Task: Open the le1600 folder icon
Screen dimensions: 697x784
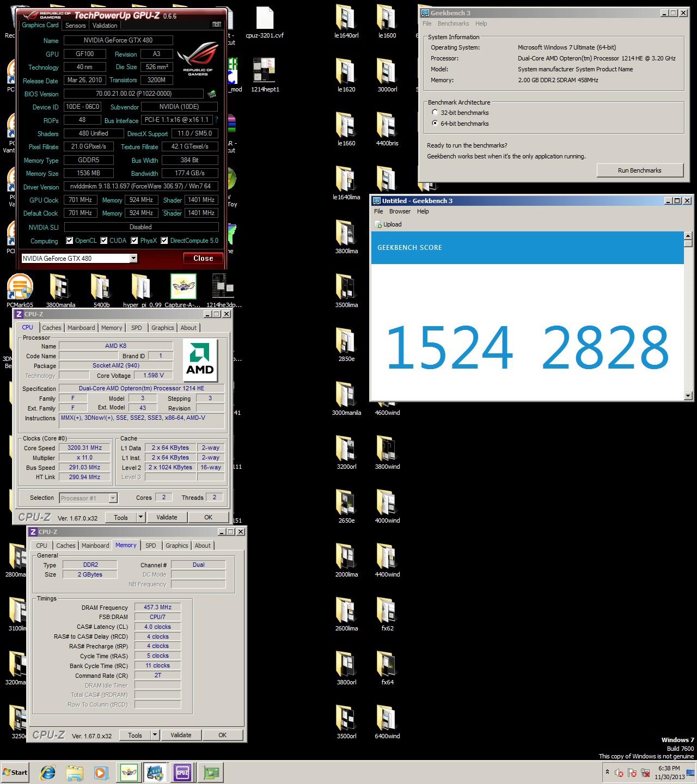Action: pyautogui.click(x=387, y=22)
